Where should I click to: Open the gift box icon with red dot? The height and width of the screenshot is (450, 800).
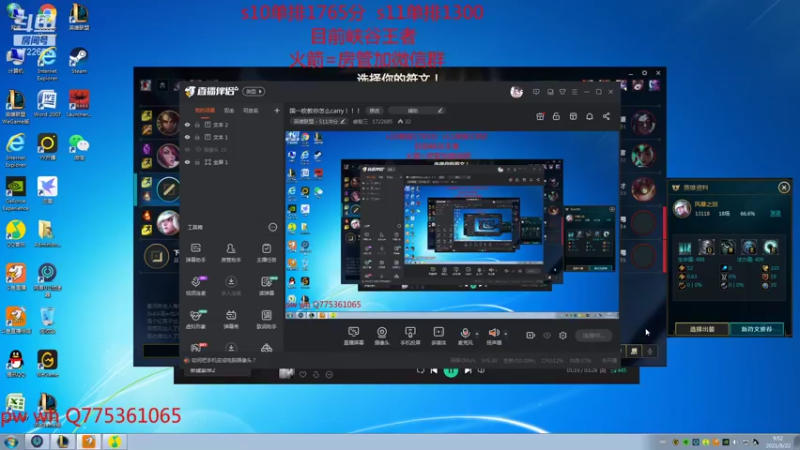540,116
